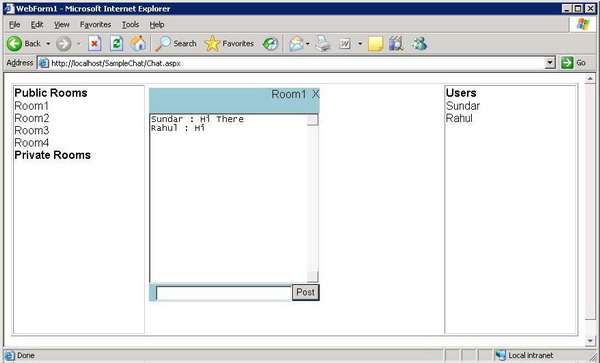Expand the Edit with Word dropdown arrow
Image resolution: width=600 pixels, height=363 pixels.
(360, 44)
